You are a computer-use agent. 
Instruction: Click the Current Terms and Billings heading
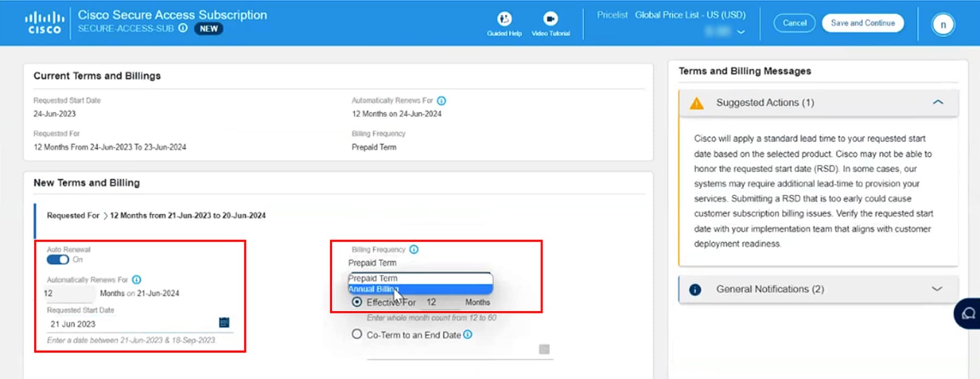point(97,76)
